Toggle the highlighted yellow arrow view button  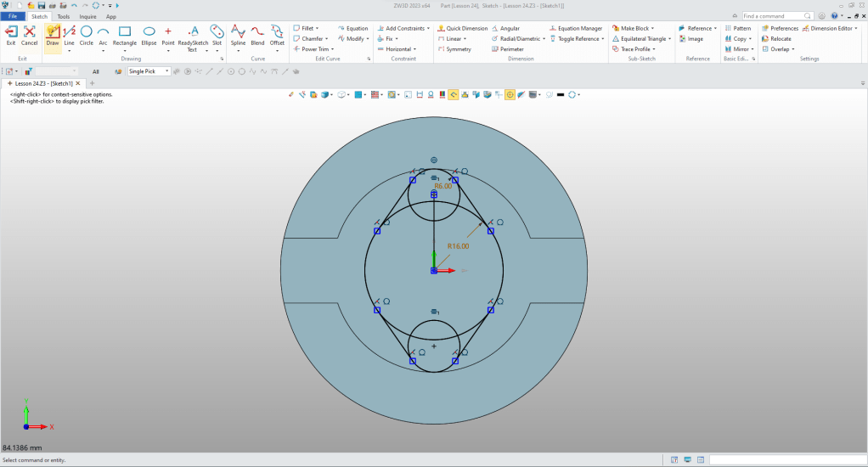point(454,94)
